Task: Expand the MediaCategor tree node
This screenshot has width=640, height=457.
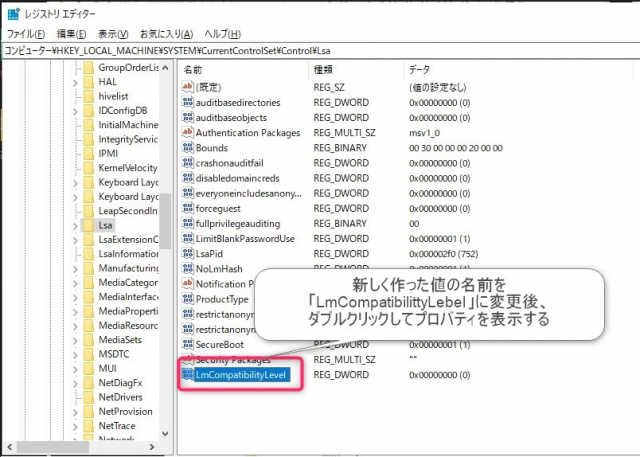Action: (75, 283)
